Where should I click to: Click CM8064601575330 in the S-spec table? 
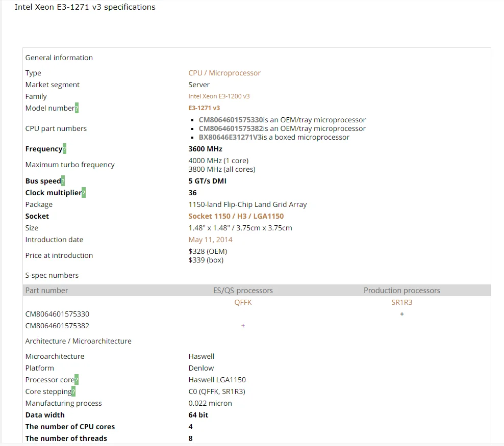57,314
